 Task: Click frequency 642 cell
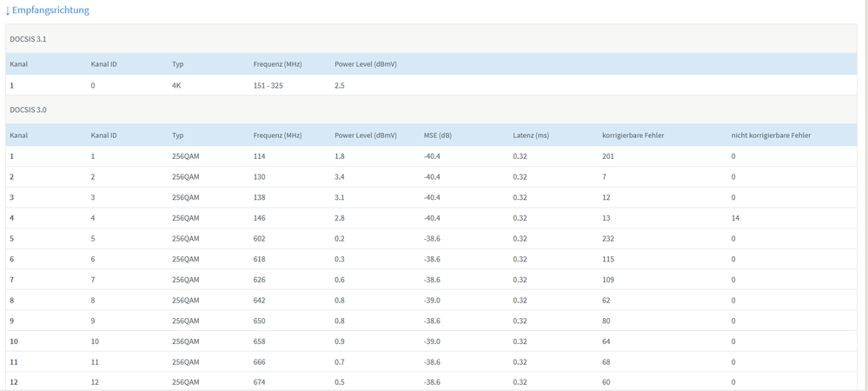(260, 300)
